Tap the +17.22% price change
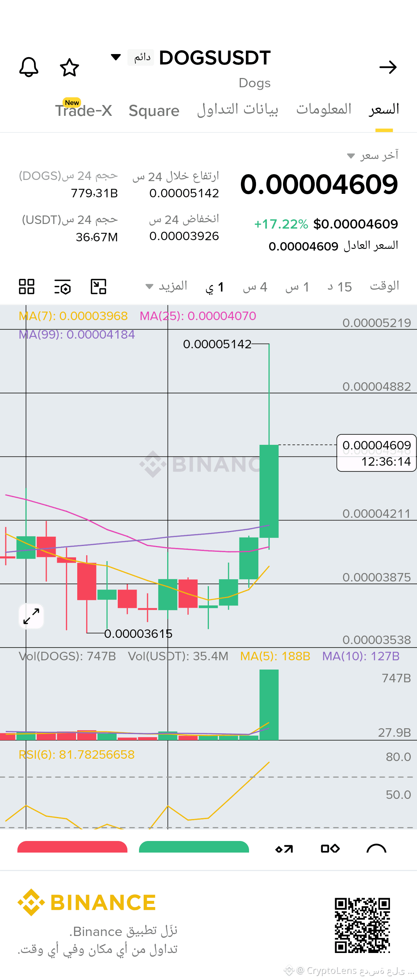This screenshot has width=417, height=980. (x=281, y=224)
